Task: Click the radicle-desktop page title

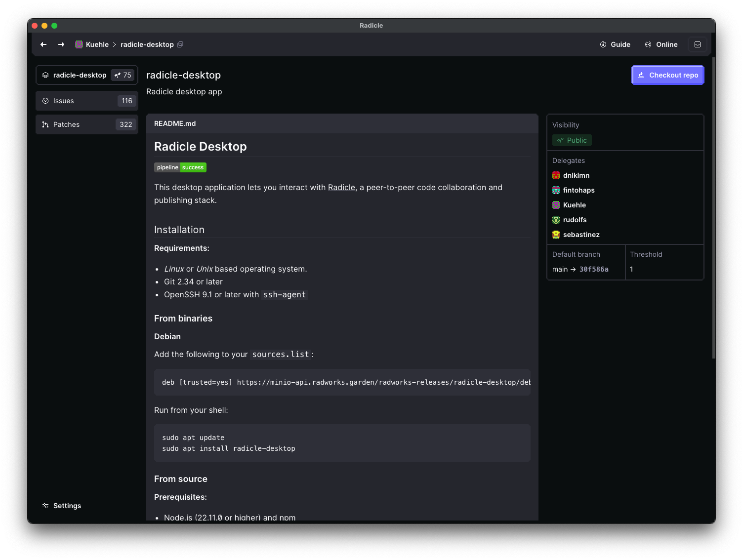Action: pos(183,75)
